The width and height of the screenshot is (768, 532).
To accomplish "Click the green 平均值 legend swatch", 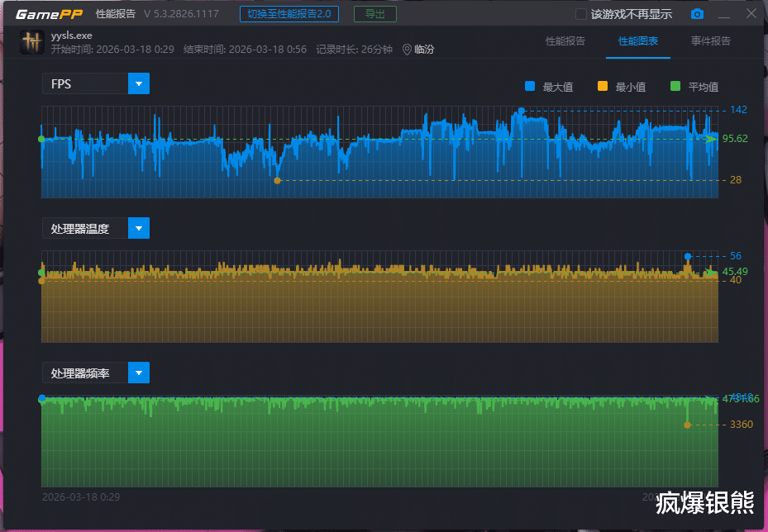I will click(x=675, y=86).
